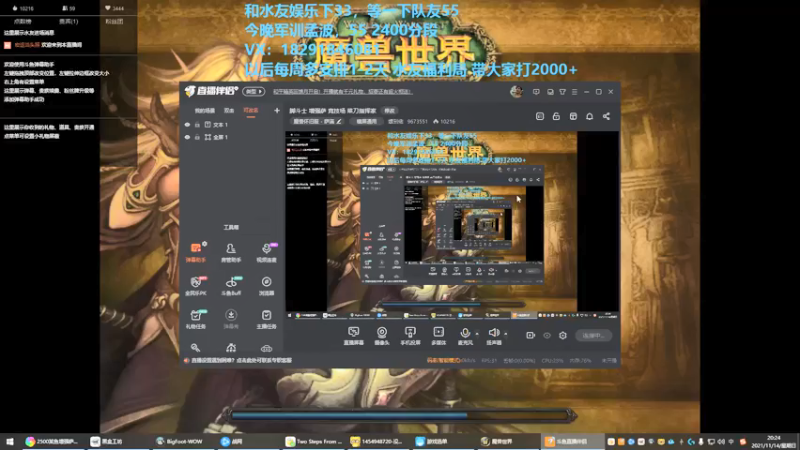The height and width of the screenshot is (450, 800).
Task: Click the house-shaped tool in the last toolbox row
Action: pos(231,348)
